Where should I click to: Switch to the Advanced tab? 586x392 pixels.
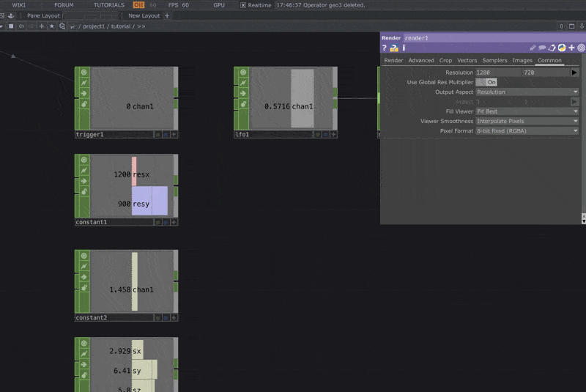tap(421, 60)
